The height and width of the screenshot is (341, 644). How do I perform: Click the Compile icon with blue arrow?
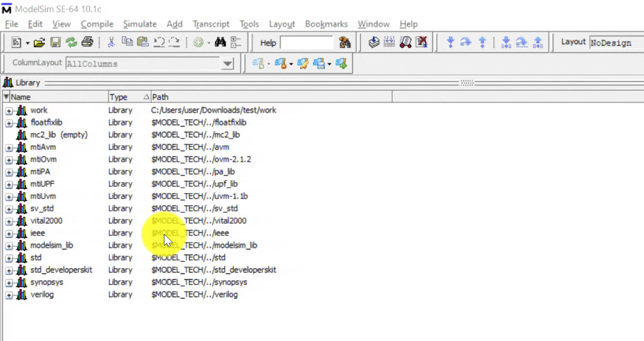[374, 42]
